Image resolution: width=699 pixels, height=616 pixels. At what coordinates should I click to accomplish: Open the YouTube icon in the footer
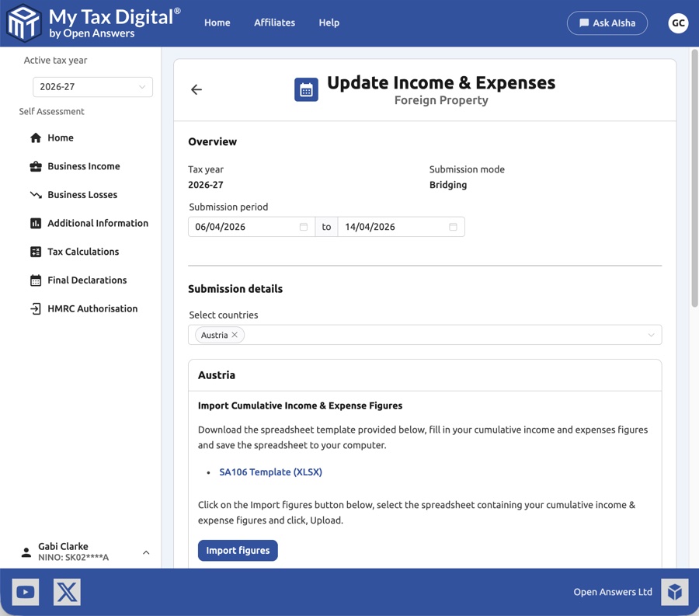(x=25, y=591)
